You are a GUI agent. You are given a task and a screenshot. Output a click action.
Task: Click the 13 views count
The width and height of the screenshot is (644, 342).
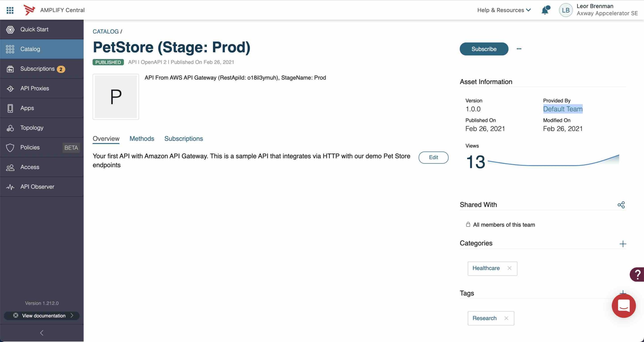pyautogui.click(x=475, y=162)
